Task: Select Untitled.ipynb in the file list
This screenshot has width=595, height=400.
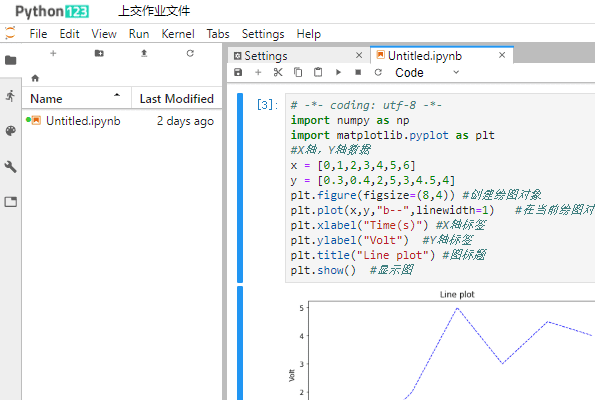Action: pyautogui.click(x=122, y=121)
